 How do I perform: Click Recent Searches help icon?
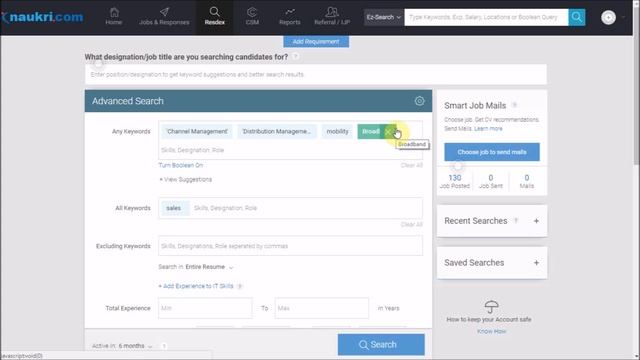pyautogui.click(x=516, y=220)
